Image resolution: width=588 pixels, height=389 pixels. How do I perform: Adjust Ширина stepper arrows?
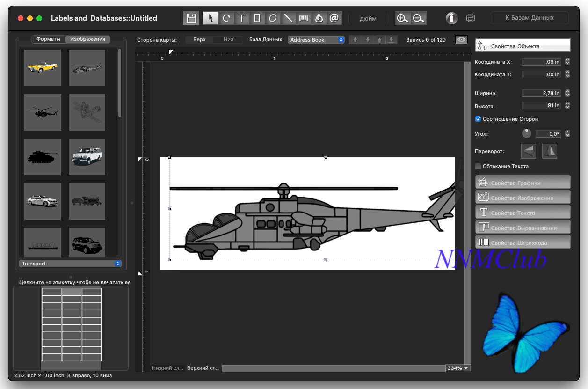[567, 93]
